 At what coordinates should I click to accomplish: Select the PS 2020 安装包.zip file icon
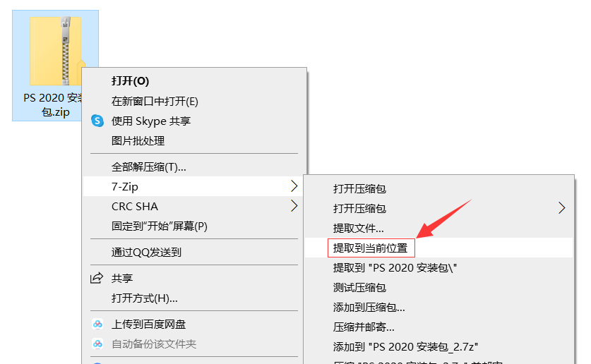[x=55, y=51]
